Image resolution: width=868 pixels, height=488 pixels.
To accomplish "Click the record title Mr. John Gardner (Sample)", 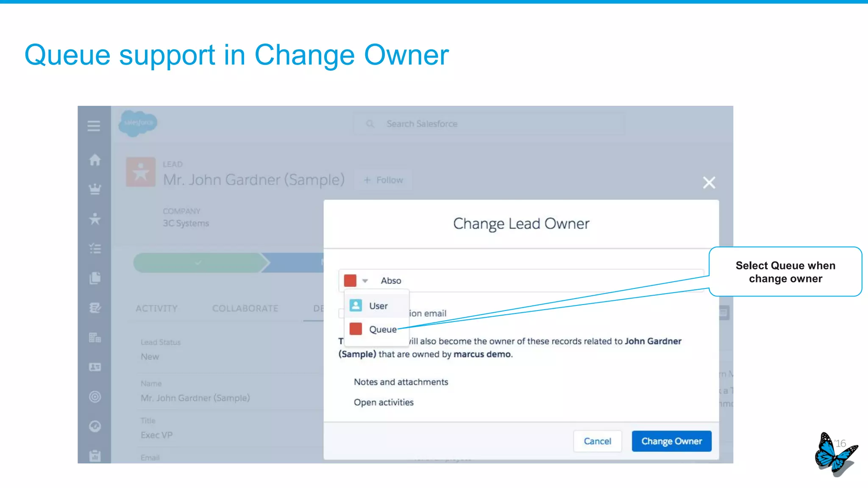I will [x=254, y=180].
